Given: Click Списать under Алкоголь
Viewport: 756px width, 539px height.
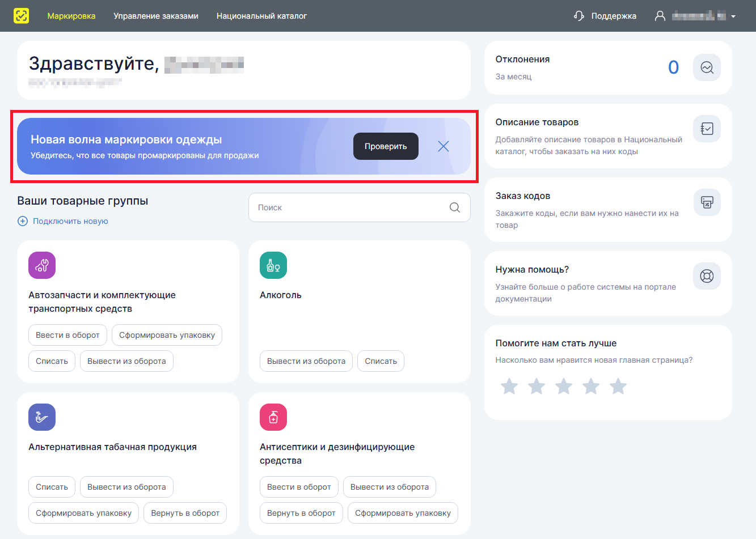Looking at the screenshot, I should (381, 361).
